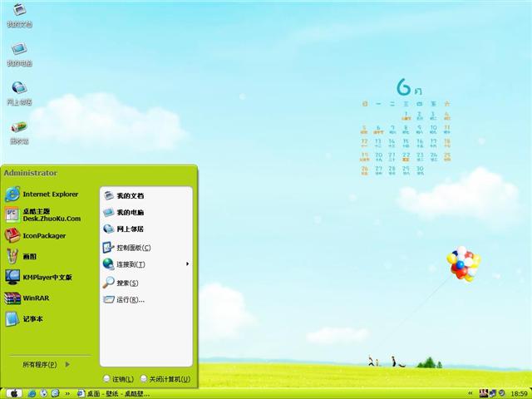
Task: Click the third quick launch icon
Action: [x=56, y=393]
